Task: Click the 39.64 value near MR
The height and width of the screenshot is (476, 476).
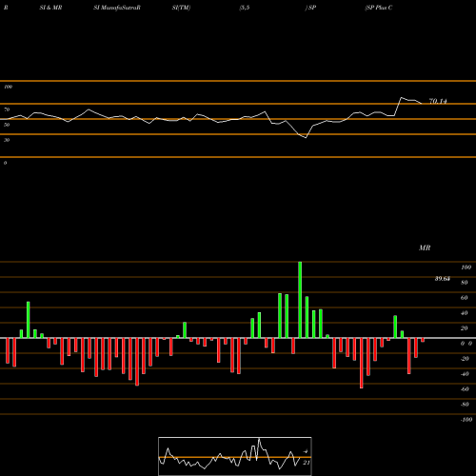Action: tap(443, 279)
